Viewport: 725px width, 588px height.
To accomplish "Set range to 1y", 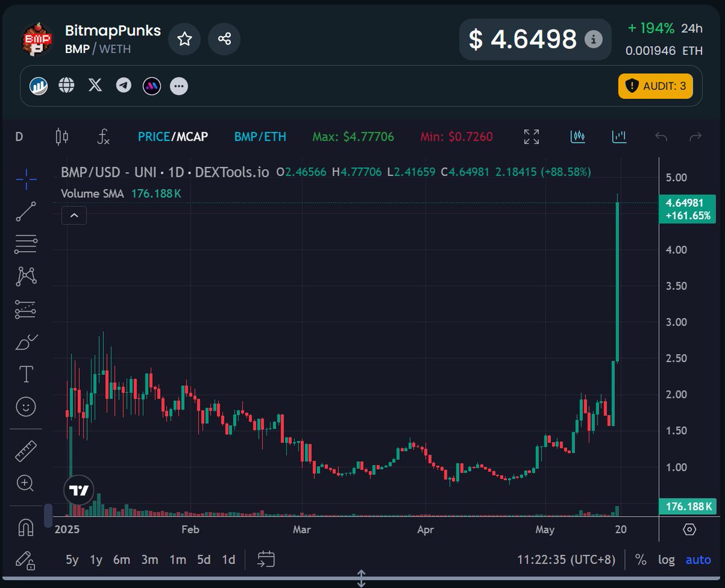I will click(96, 560).
